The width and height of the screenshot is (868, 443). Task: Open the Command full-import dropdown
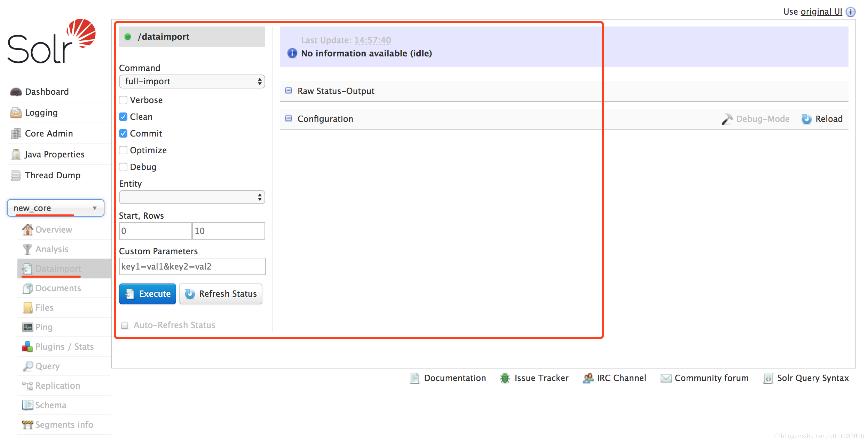[x=192, y=81]
